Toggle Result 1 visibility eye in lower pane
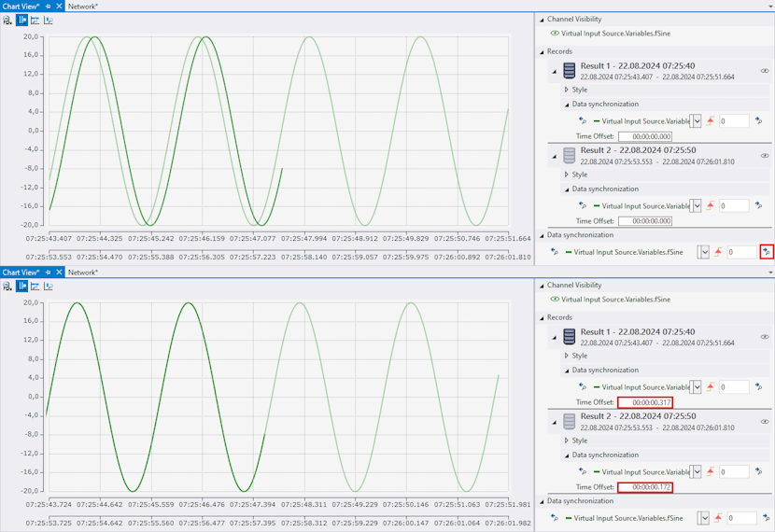Screen dimensions: 775x532 (x=765, y=336)
